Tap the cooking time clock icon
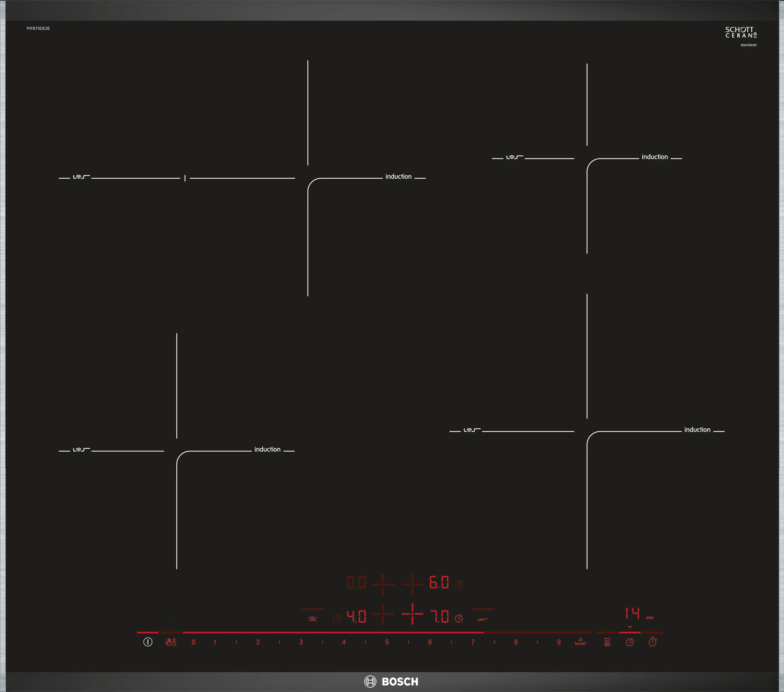This screenshot has height=692, width=784. pos(630,642)
